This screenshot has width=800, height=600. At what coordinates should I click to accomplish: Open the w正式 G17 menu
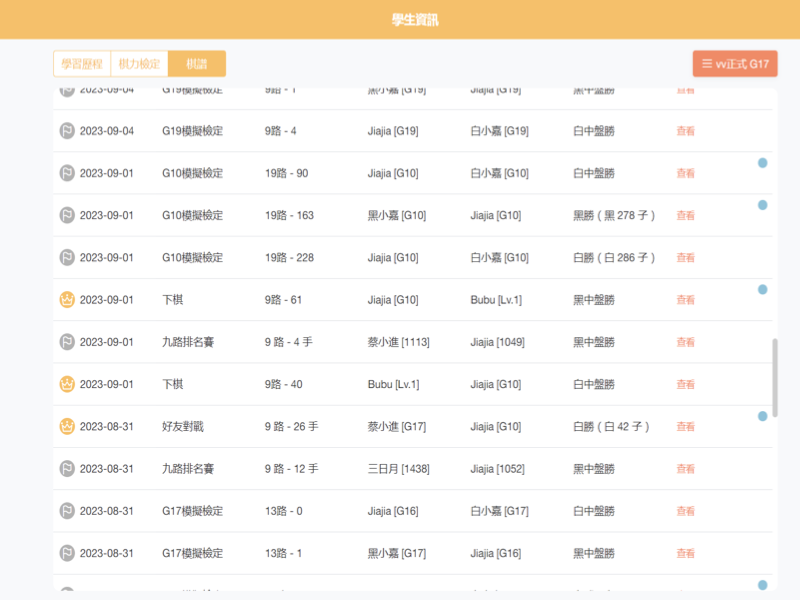(x=735, y=64)
